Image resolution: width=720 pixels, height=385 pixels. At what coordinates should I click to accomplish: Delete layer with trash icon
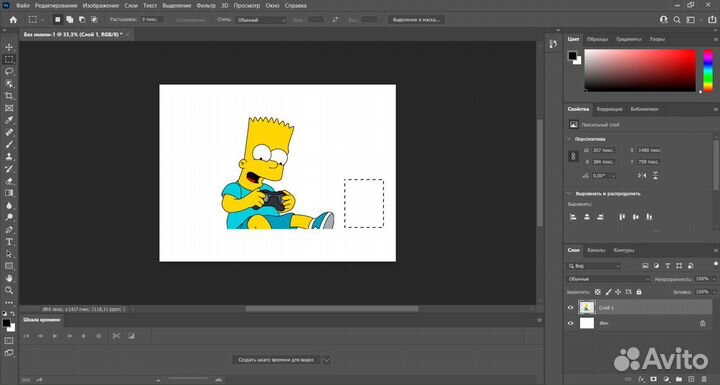pyautogui.click(x=704, y=379)
